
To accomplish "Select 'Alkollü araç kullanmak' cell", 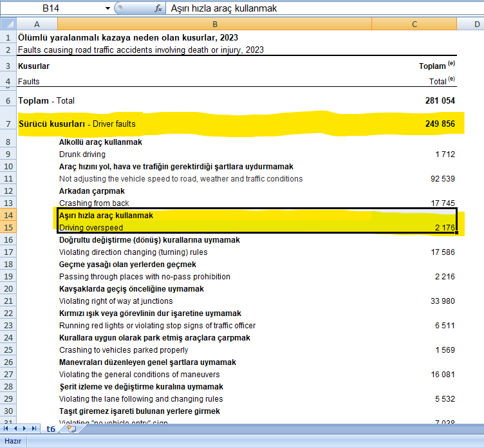I will pos(100,142).
